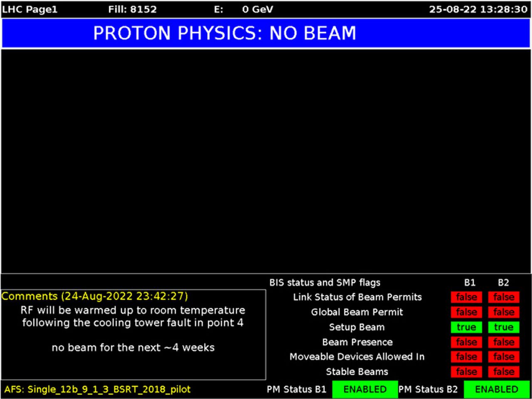The image size is (532, 399).
Task: Click B1 false flag for Link Status
Action: tap(466, 297)
